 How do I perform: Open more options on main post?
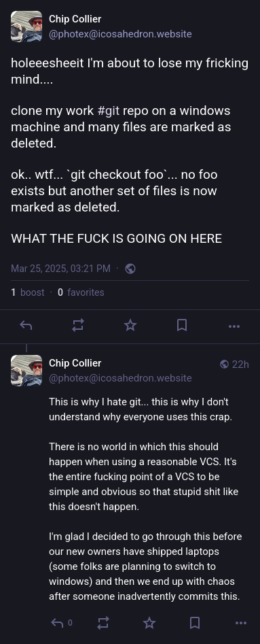[234, 326]
